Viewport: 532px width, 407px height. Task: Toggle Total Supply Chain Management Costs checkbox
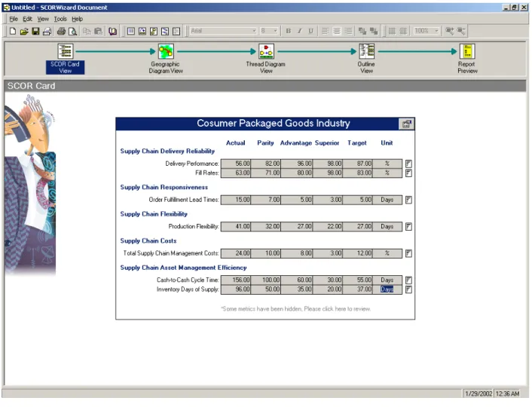tap(408, 253)
